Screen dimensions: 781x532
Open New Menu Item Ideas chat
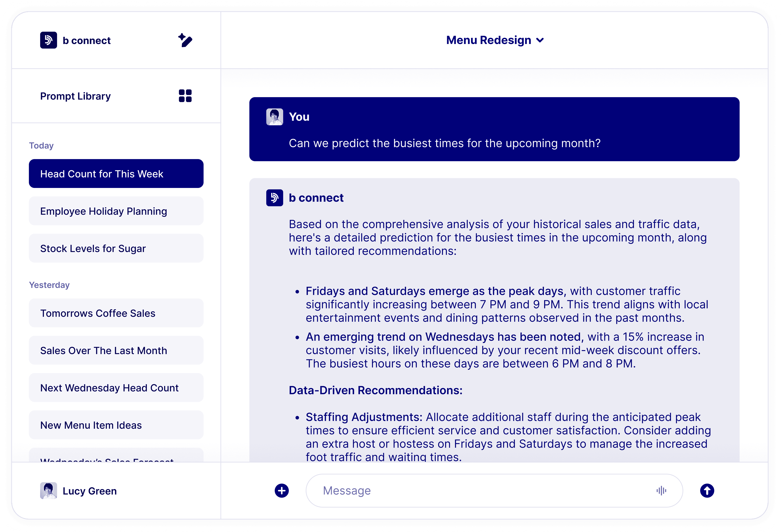tap(116, 425)
